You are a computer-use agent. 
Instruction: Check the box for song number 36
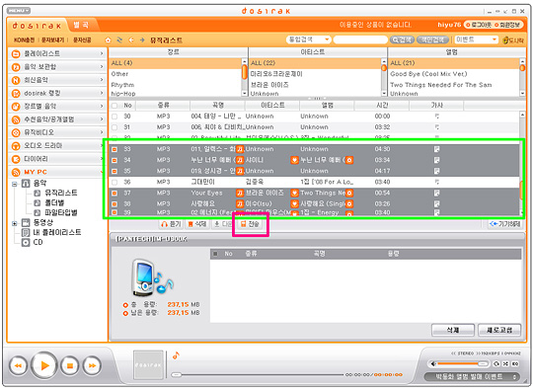point(114,182)
